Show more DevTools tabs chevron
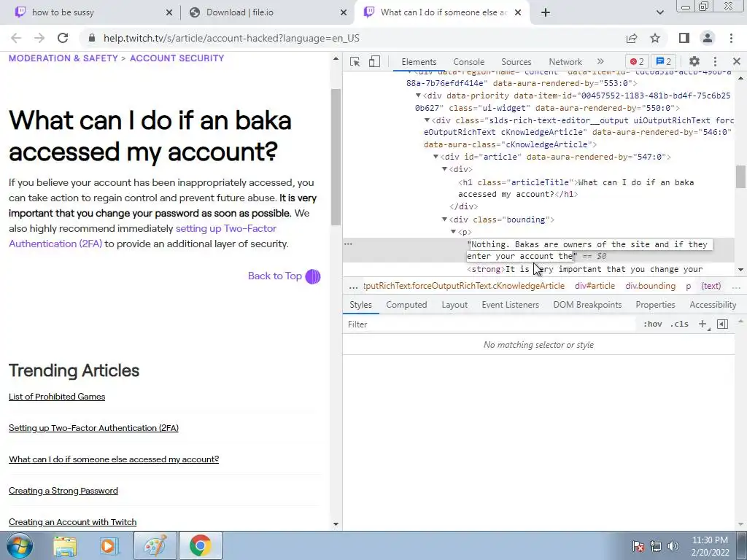This screenshot has height=560, width=747. tap(600, 61)
